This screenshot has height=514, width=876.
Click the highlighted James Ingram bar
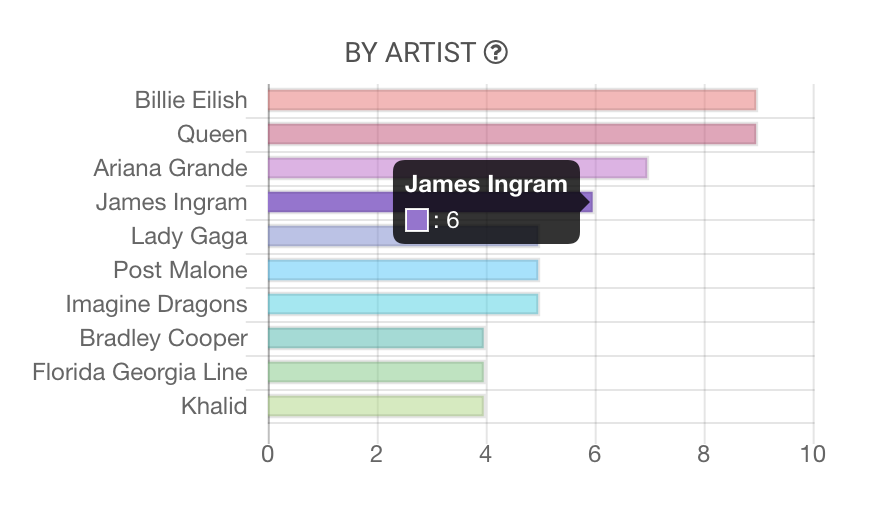tap(330, 202)
